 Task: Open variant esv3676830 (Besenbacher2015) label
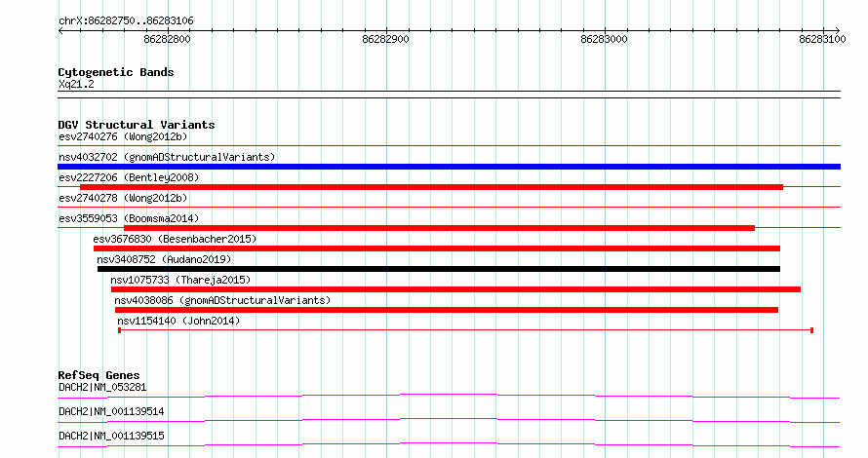point(175,239)
